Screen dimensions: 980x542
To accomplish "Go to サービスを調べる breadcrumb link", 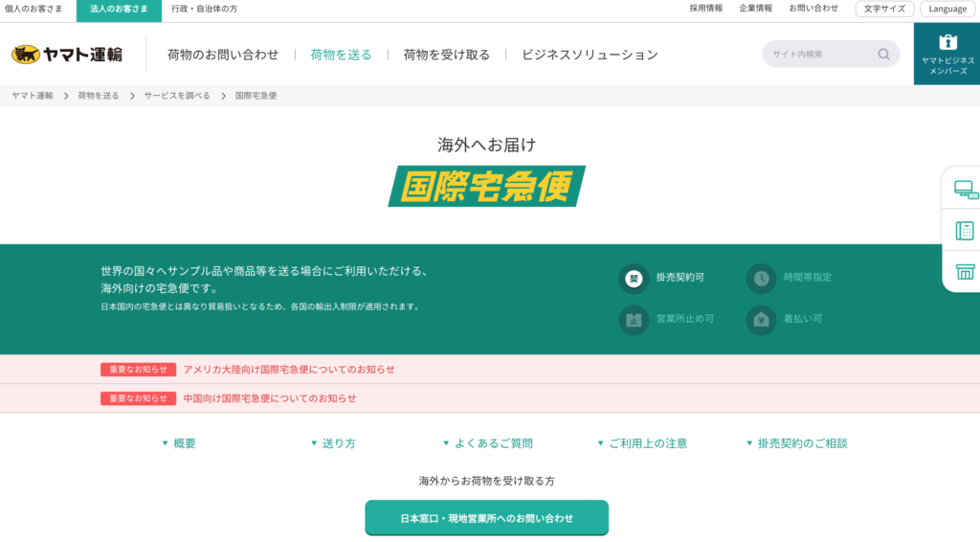I will click(x=177, y=96).
